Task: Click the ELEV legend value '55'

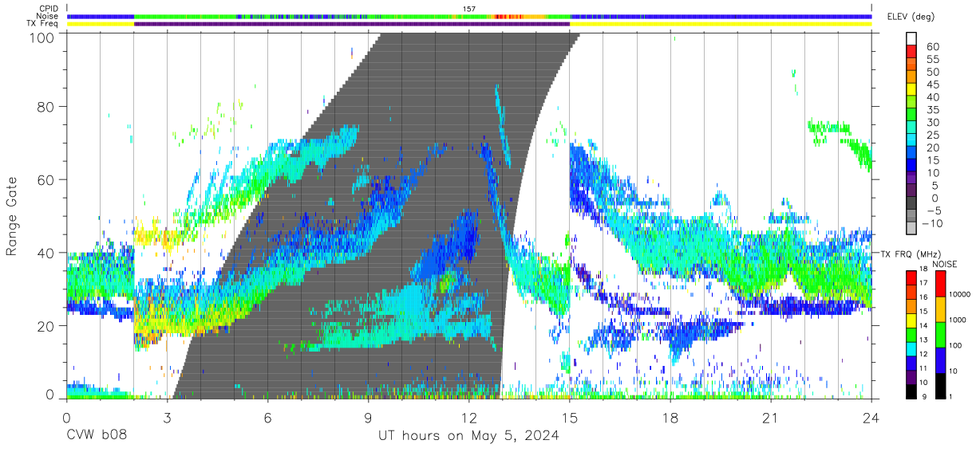Action: [933, 59]
